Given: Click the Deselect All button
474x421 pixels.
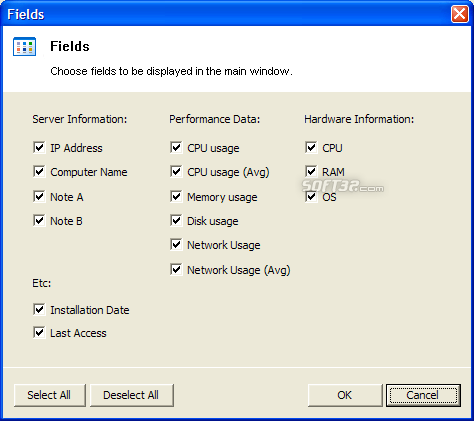Looking at the screenshot, I should (x=132, y=395).
